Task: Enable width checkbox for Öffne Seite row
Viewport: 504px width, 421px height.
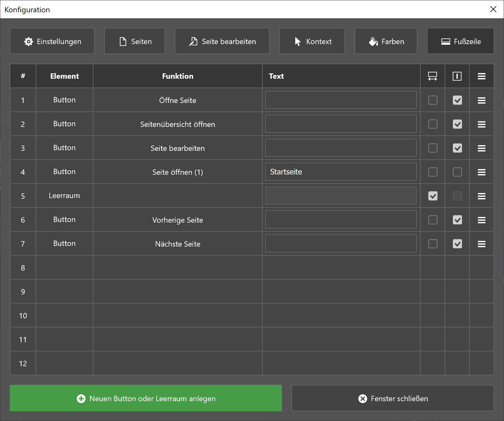Action: pos(433,100)
